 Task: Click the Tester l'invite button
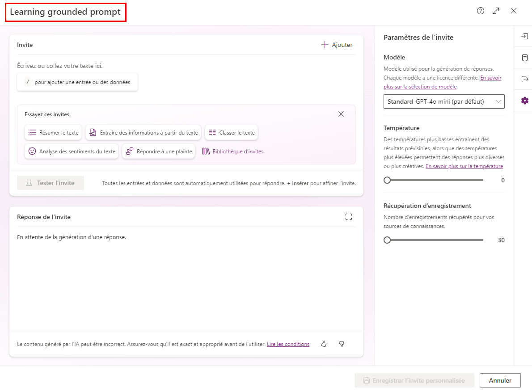tap(51, 183)
